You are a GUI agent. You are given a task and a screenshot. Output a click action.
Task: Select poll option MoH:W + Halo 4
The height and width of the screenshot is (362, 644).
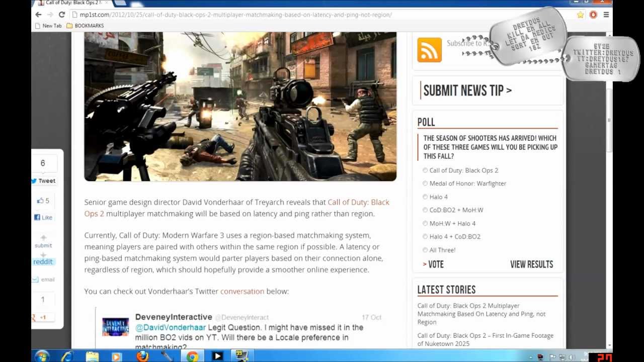point(425,223)
